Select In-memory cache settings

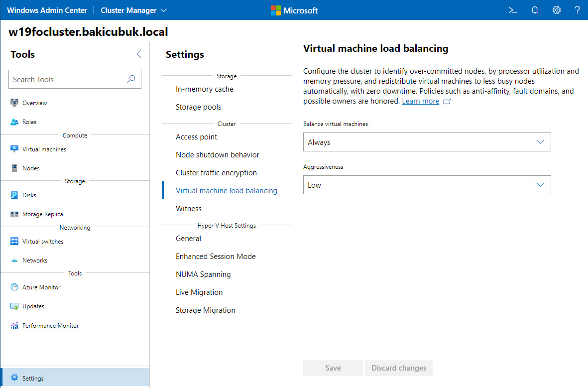click(x=204, y=89)
